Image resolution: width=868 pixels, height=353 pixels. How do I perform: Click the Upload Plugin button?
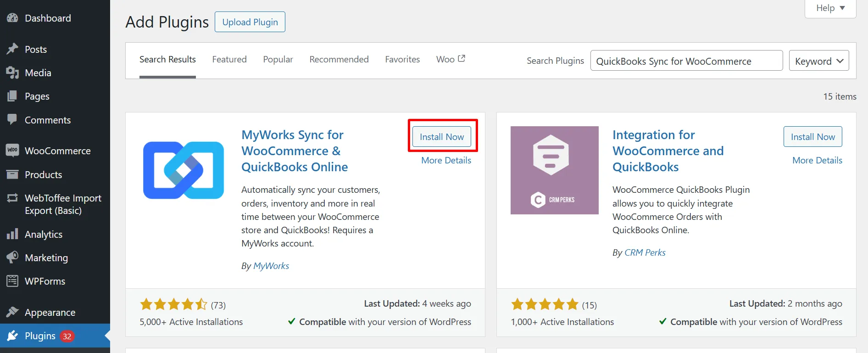250,22
